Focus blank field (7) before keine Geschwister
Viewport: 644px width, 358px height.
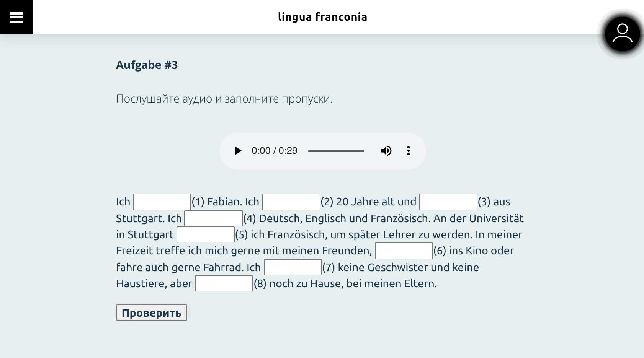[293, 268]
